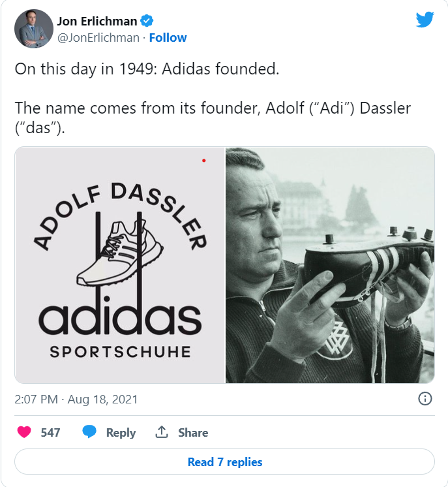Click the share upload arrow icon
This screenshot has width=448, height=487.
161,432
